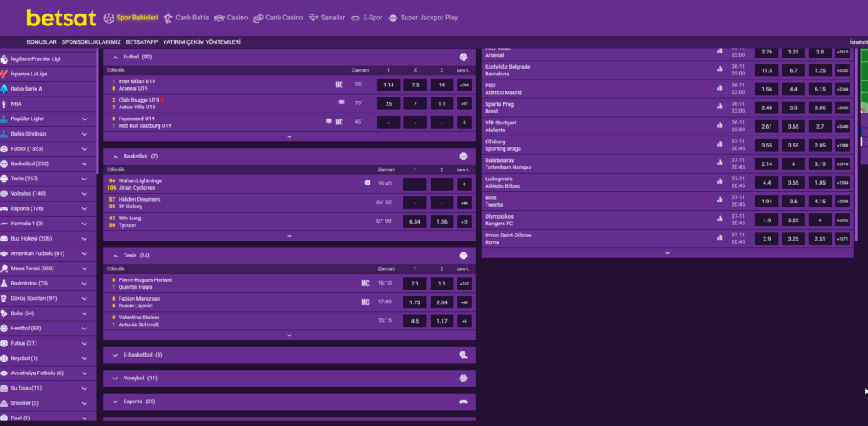The width and height of the screenshot is (868, 426).
Task: Select odds 25 for Club Brugge U19
Action: (388, 103)
